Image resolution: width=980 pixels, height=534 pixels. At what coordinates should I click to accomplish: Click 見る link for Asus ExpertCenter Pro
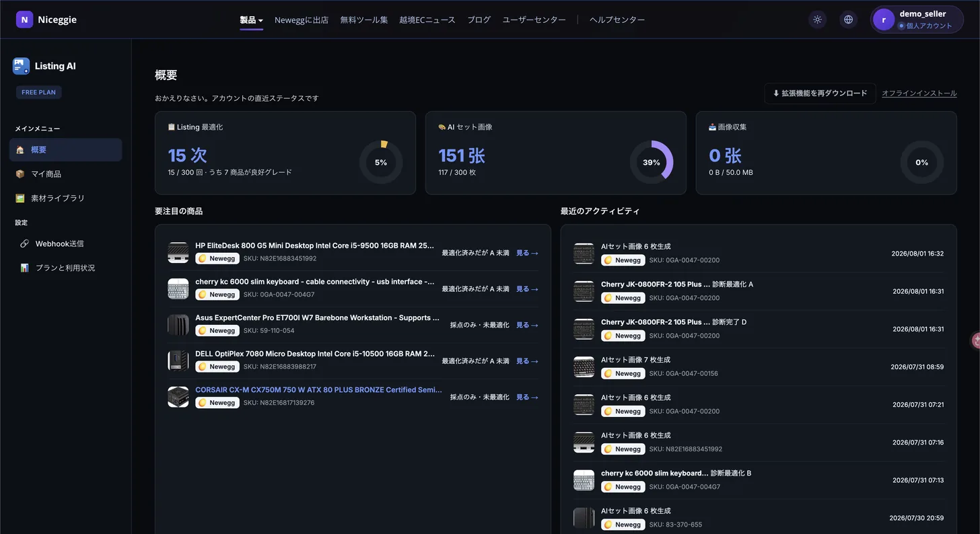pos(527,325)
